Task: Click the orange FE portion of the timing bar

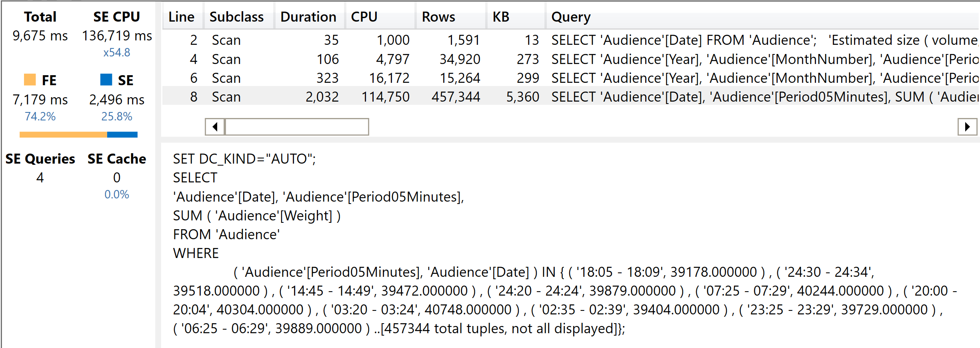Action: click(x=63, y=135)
